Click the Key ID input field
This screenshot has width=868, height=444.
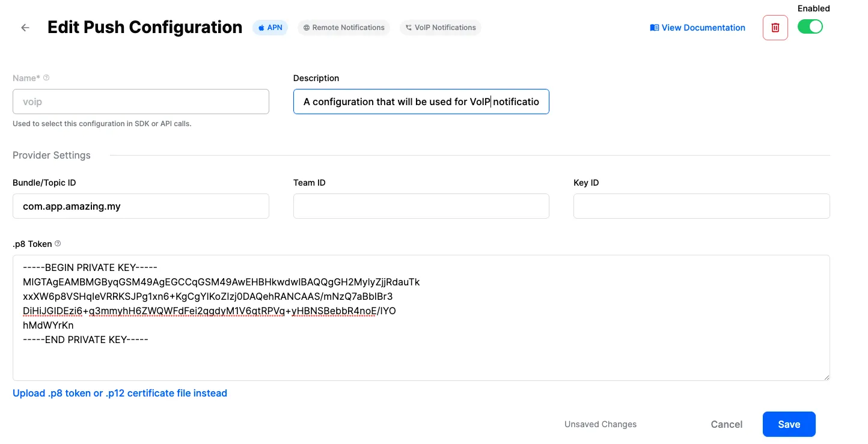pos(701,205)
